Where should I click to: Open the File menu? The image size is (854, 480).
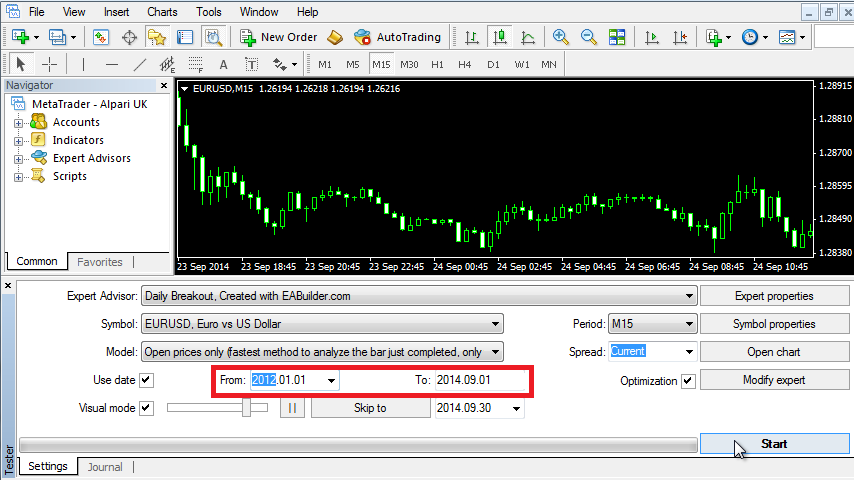[36, 11]
